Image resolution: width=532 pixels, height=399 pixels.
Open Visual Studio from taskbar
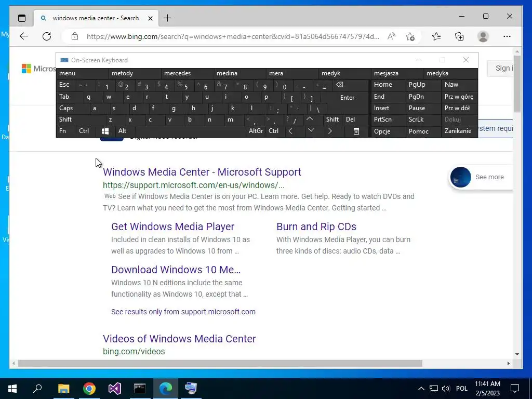coord(115,389)
